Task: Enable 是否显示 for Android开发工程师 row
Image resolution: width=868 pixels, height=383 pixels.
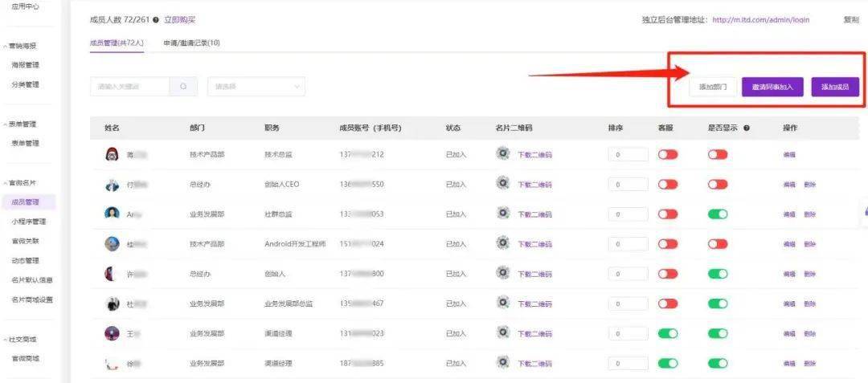Action: [718, 244]
